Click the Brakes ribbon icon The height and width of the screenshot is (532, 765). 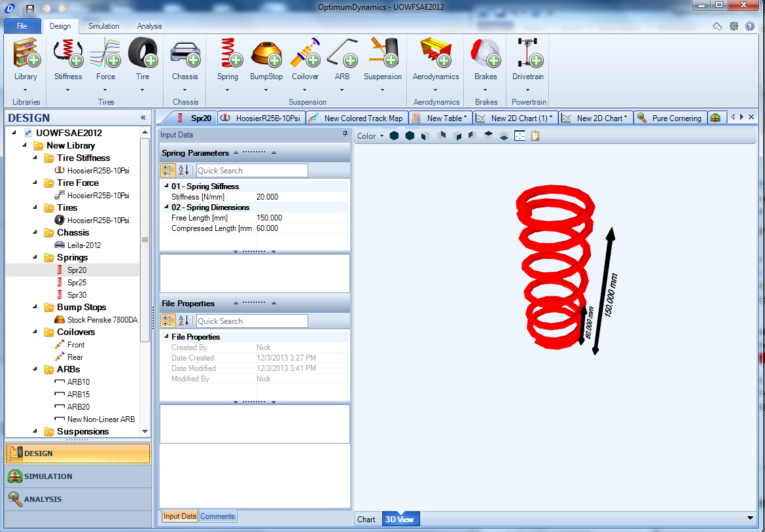[486, 54]
